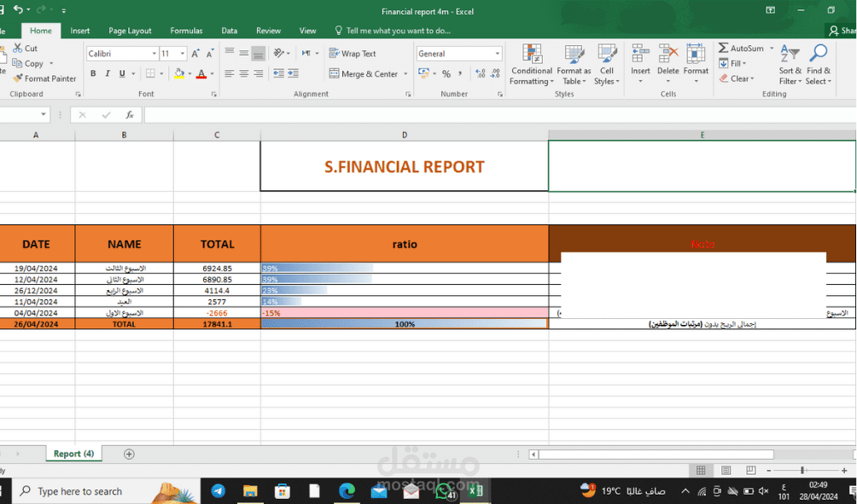Image resolution: width=857 pixels, height=504 pixels.
Task: Click the Wrap Text icon
Action: [x=353, y=53]
